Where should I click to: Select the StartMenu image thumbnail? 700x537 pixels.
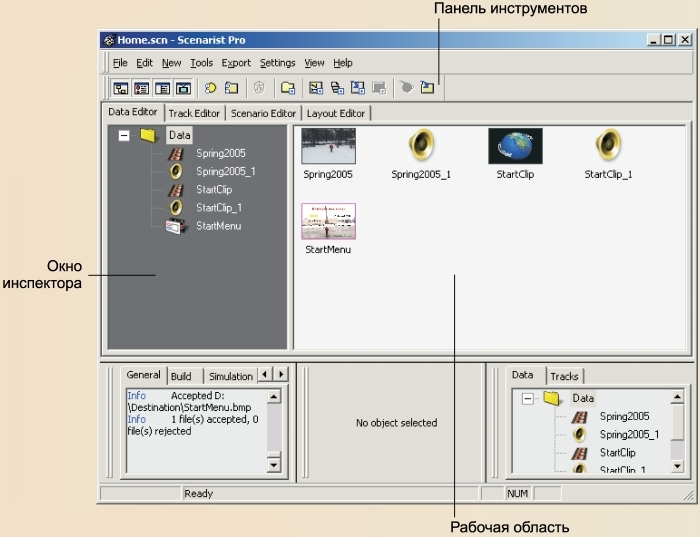tap(328, 221)
